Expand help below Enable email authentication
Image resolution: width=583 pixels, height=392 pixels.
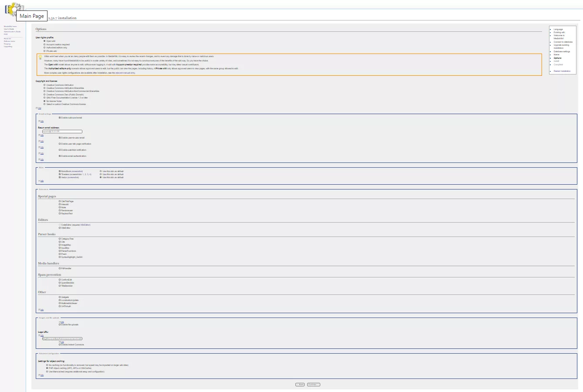click(41, 159)
